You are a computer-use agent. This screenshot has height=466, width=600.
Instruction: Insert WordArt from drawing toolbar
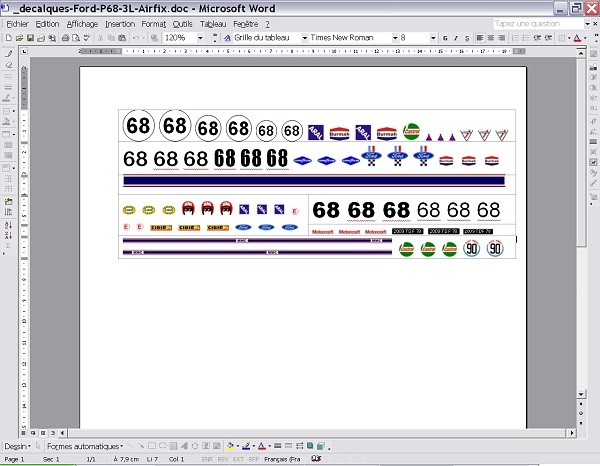pos(184,446)
